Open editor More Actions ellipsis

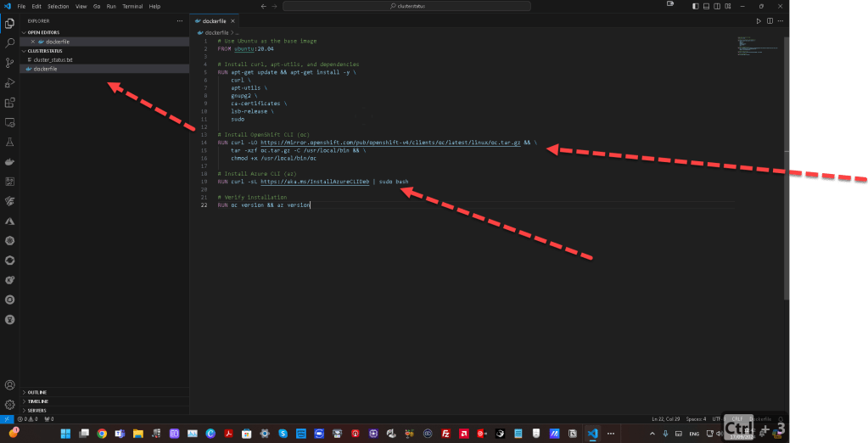(x=781, y=21)
